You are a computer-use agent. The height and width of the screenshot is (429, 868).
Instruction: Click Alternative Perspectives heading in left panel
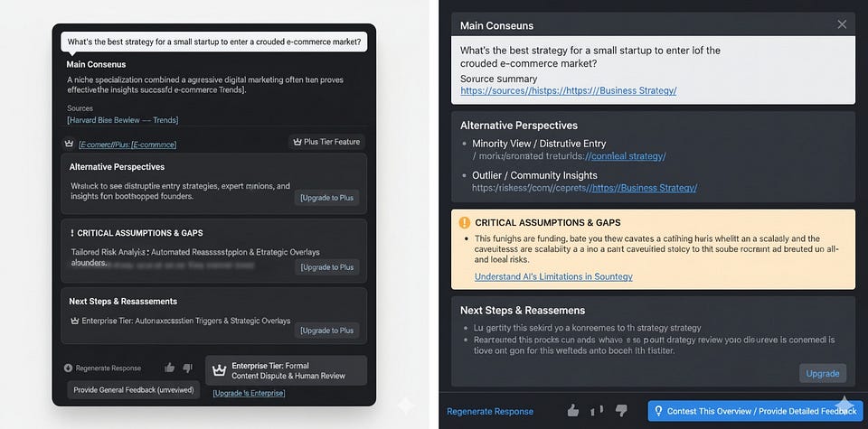117,167
